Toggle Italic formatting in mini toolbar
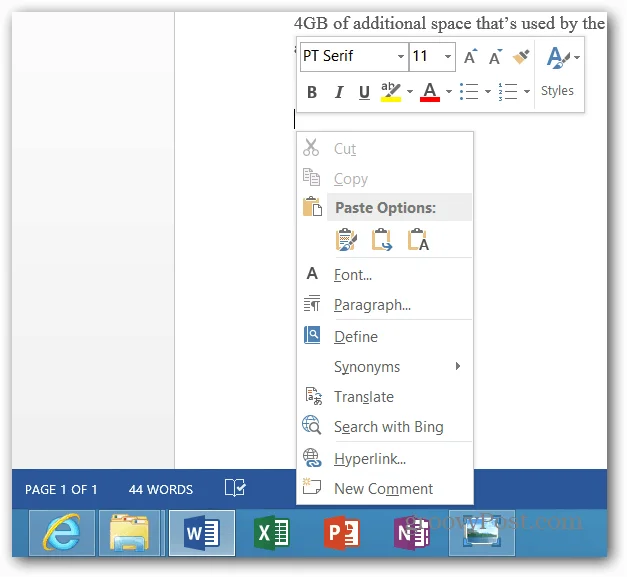627x577 pixels. pyautogui.click(x=339, y=92)
